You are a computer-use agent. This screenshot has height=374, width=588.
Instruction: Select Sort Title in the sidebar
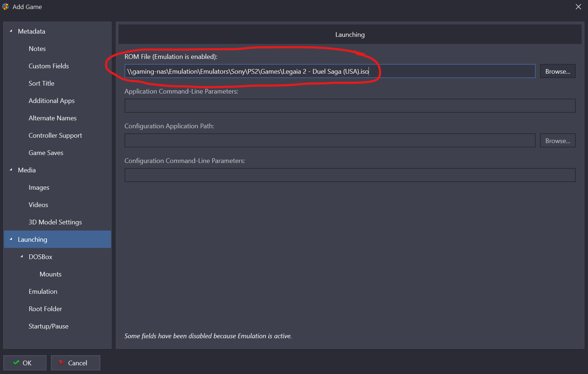[42, 83]
